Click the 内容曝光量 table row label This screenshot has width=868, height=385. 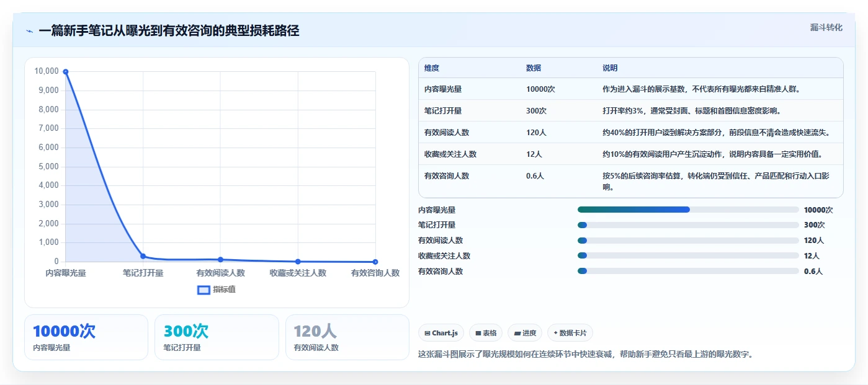point(443,89)
